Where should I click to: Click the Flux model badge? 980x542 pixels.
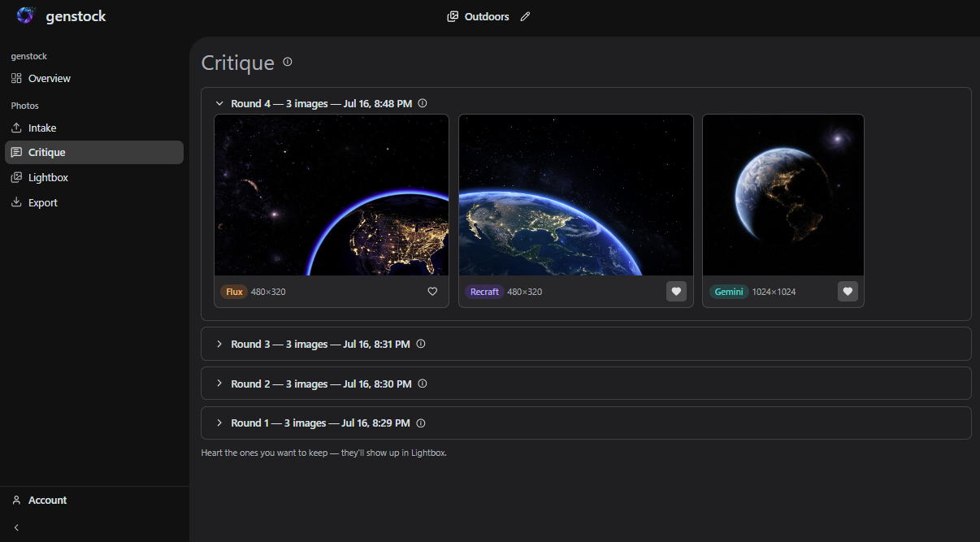tap(234, 292)
